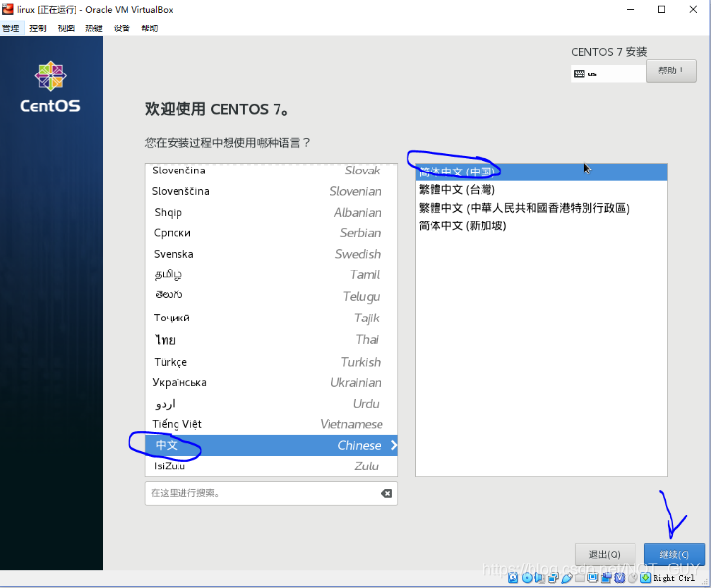Image resolution: width=711 pixels, height=588 pixels.
Task: Open the 视图 menu
Action: pyautogui.click(x=66, y=28)
